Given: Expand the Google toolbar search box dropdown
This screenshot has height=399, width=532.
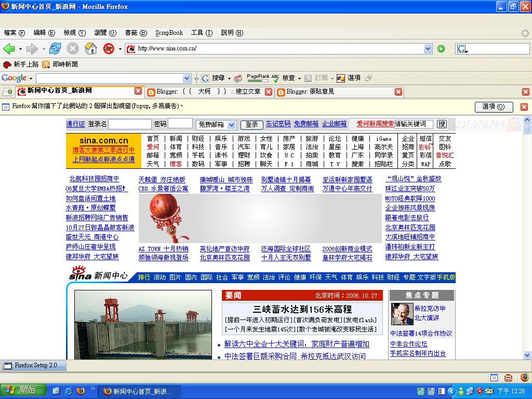Looking at the screenshot, I should (187, 78).
